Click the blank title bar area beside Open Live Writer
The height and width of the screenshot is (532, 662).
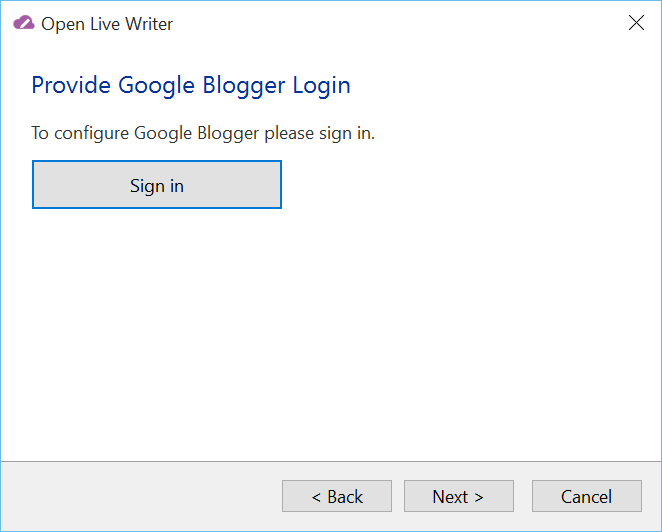399,23
